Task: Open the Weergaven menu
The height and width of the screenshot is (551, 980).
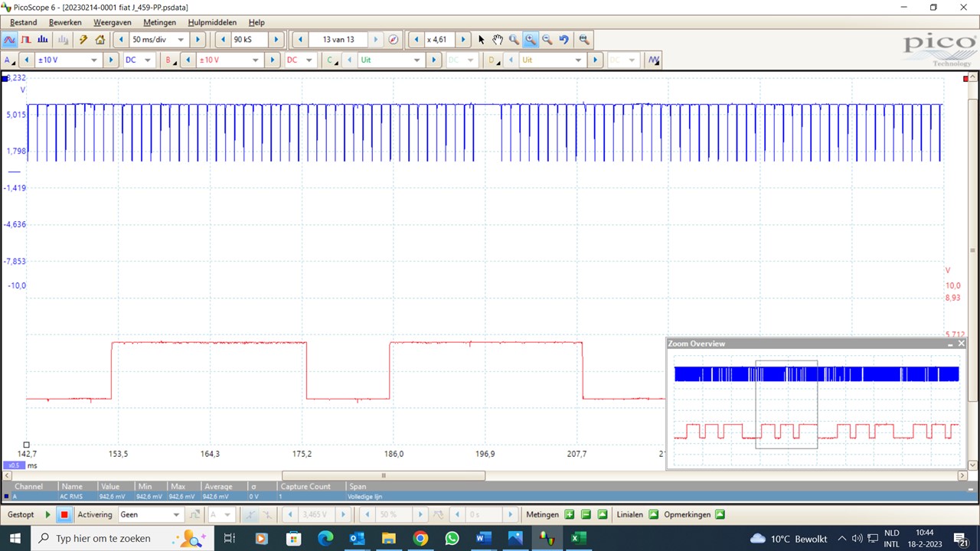Action: point(113,23)
